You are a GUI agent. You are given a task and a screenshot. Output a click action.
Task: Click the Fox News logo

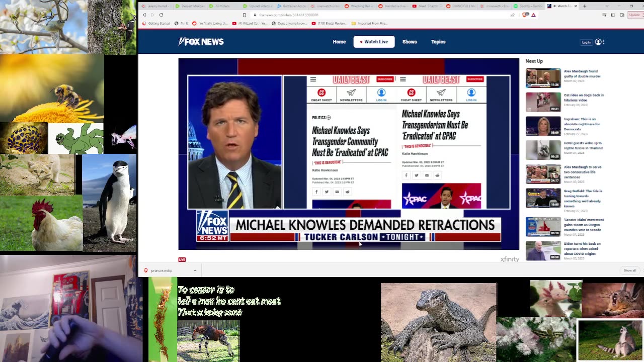(201, 42)
